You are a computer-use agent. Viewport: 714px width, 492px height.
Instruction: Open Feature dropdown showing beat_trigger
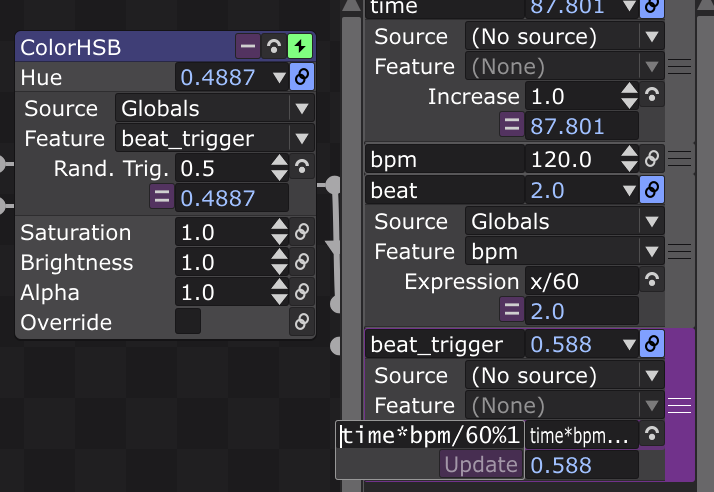[x=214, y=138]
